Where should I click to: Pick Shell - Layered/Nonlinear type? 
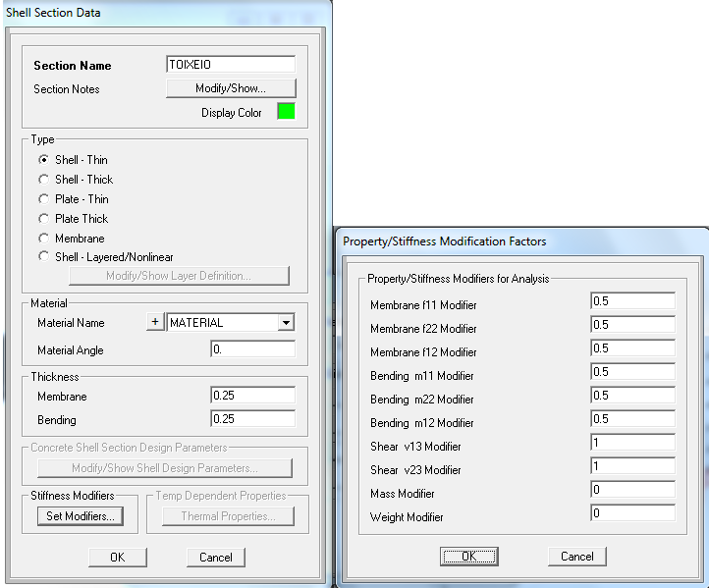[44, 257]
